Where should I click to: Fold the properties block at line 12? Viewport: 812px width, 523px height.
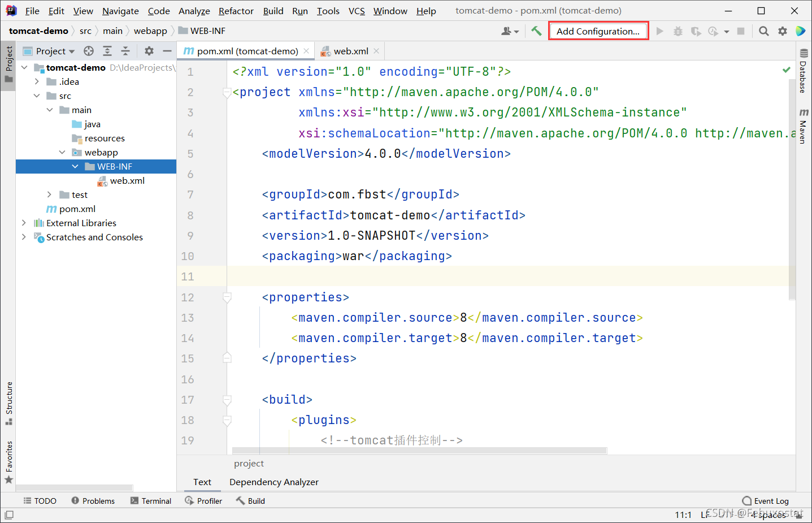coord(227,297)
